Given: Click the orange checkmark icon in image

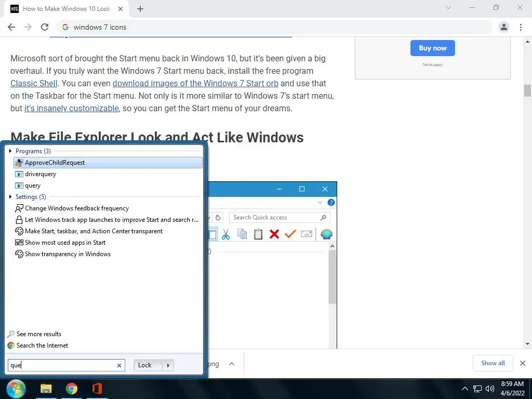Looking at the screenshot, I should pos(290,234).
